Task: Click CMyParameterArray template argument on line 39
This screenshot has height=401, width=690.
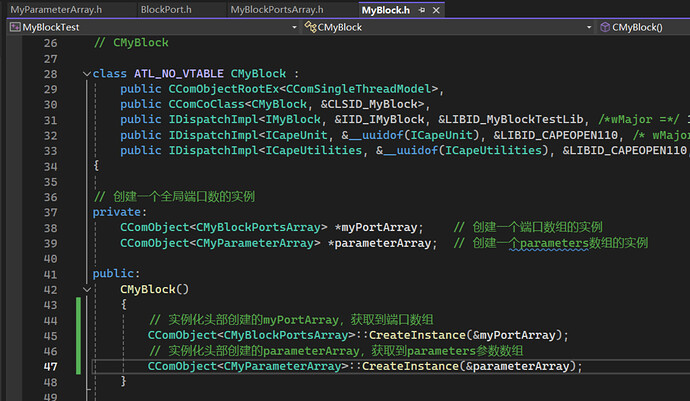Action: pyautogui.click(x=255, y=243)
